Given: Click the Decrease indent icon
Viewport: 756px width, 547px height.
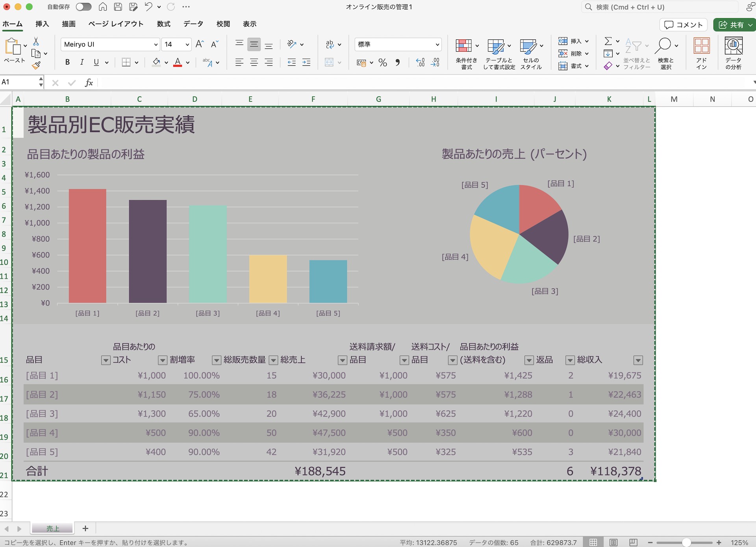Looking at the screenshot, I should pos(291,62).
